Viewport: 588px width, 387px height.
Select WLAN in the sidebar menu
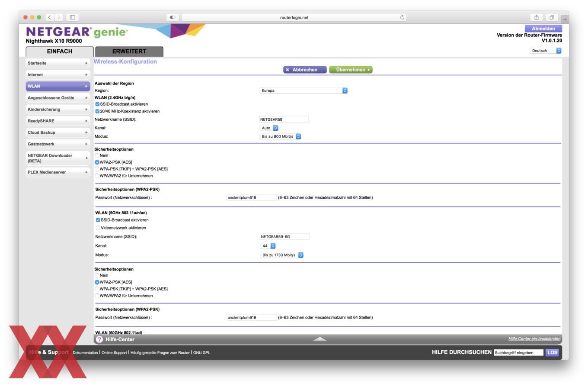tap(58, 86)
